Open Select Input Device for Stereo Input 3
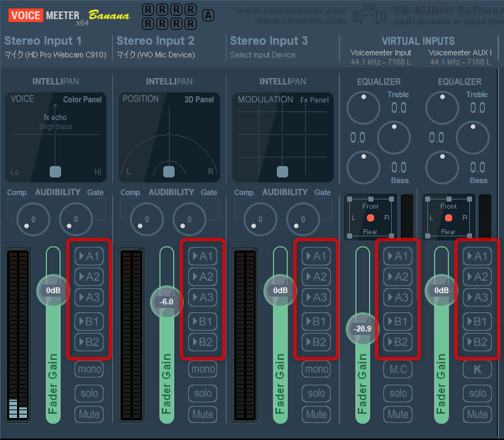 point(263,55)
